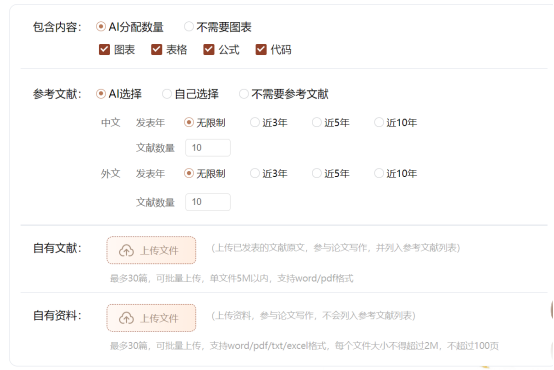This screenshot has height=370, width=554.
Task: Click 上传文件 button for 自有资料
Action: point(151,318)
